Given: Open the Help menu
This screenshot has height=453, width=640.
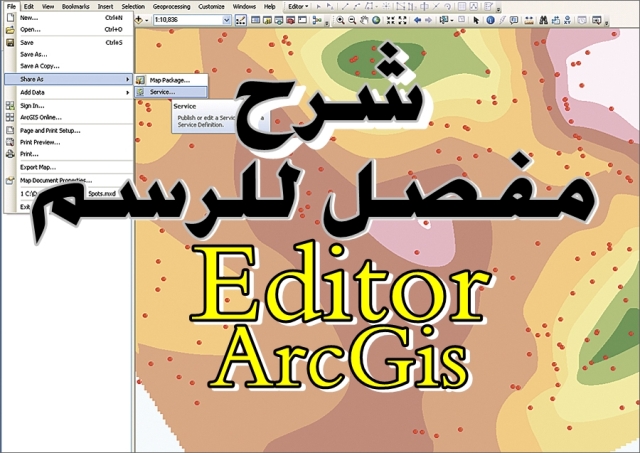Looking at the screenshot, I should pos(269,7).
